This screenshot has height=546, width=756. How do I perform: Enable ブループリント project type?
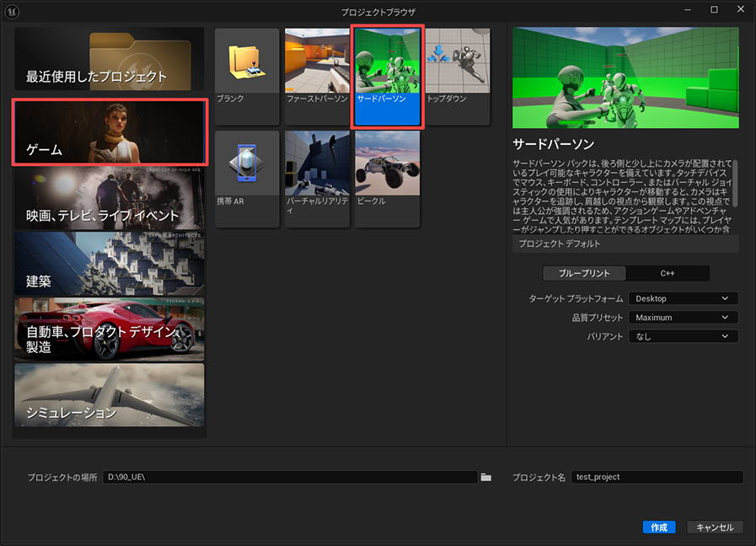pos(584,273)
